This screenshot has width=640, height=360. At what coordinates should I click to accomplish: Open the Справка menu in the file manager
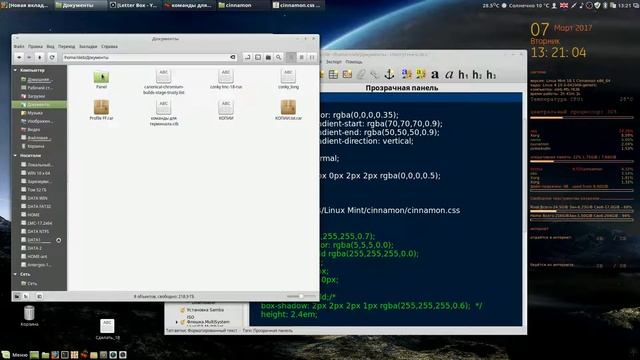[x=109, y=47]
